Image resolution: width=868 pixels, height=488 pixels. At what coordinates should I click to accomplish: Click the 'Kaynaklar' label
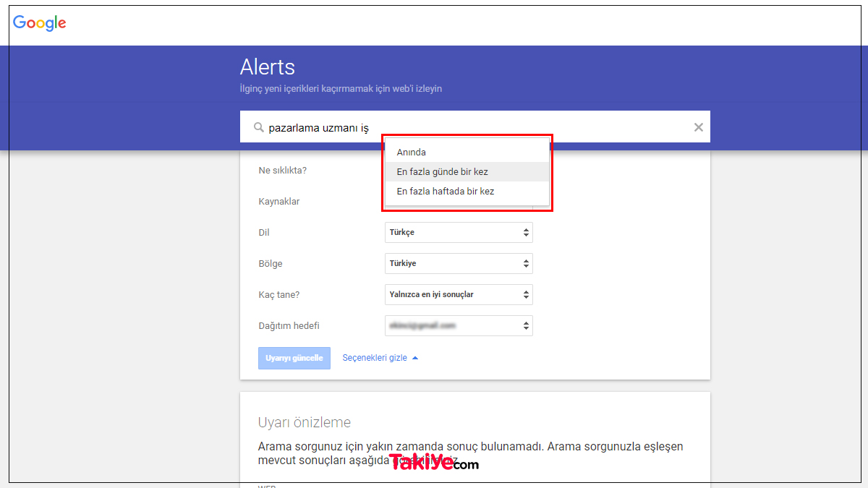coord(278,202)
